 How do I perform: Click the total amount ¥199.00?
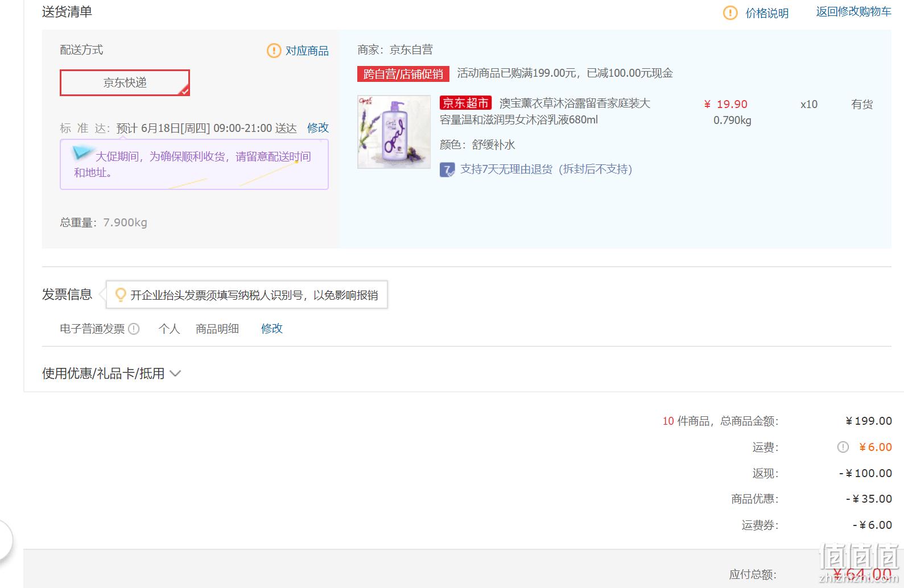pos(869,421)
